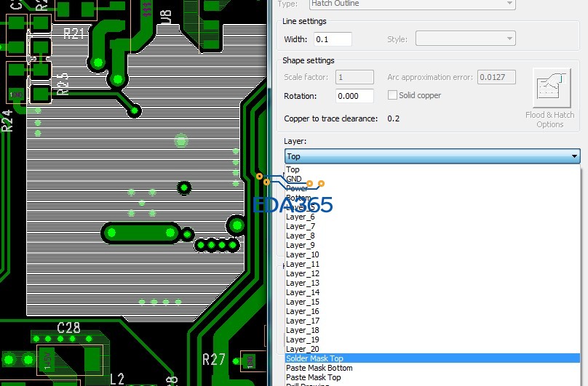Select Layer_7 from the layer list

pos(300,226)
